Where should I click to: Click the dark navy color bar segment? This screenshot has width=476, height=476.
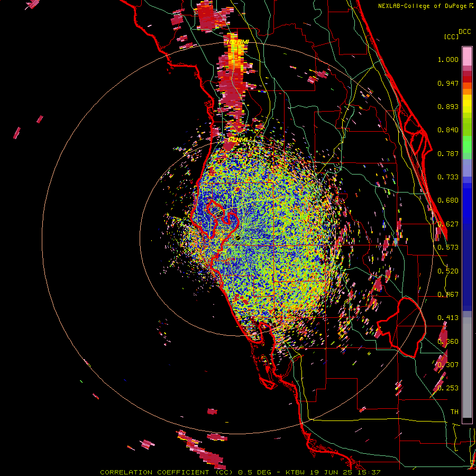(x=467, y=269)
